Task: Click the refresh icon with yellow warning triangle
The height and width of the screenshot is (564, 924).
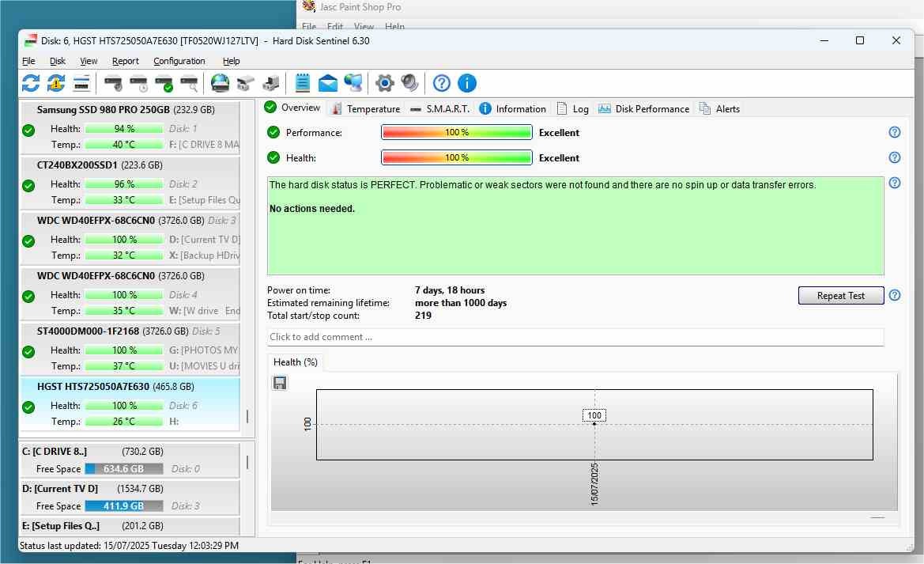Action: click(56, 83)
